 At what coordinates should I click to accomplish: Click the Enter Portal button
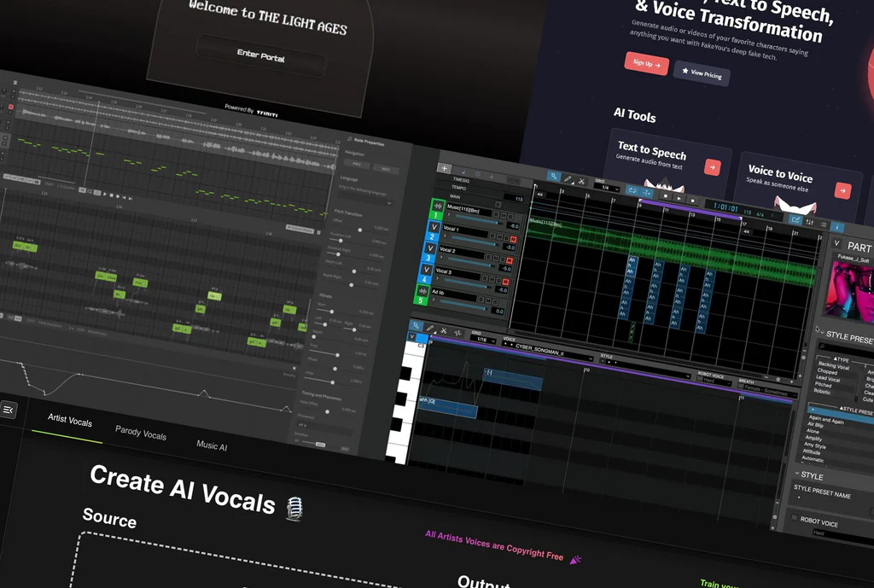[x=261, y=55]
